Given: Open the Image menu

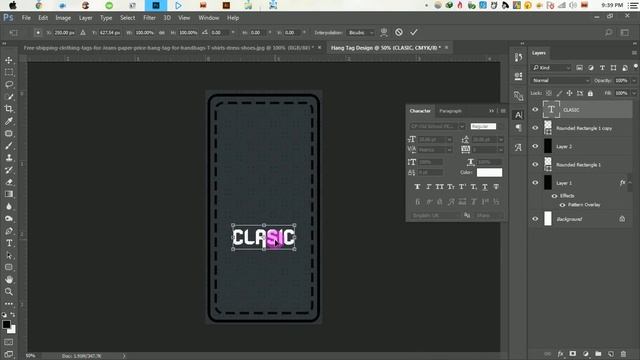Looking at the screenshot, I should click(x=63, y=18).
